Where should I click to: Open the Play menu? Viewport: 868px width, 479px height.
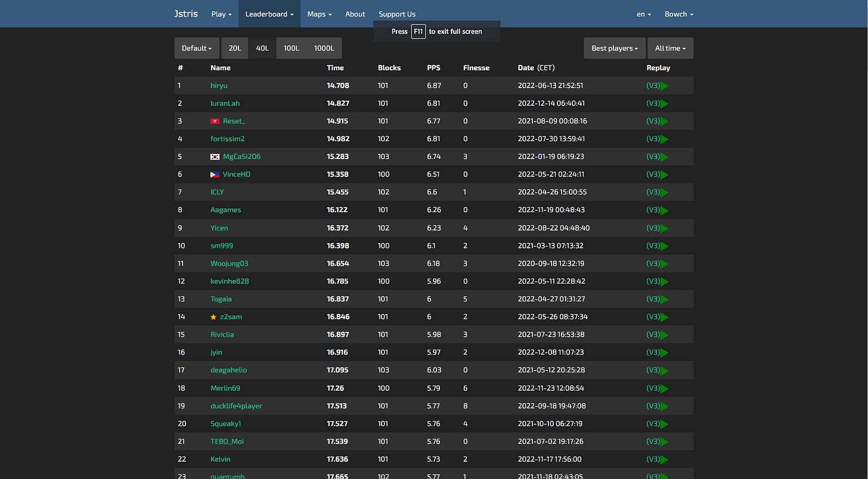pos(221,14)
